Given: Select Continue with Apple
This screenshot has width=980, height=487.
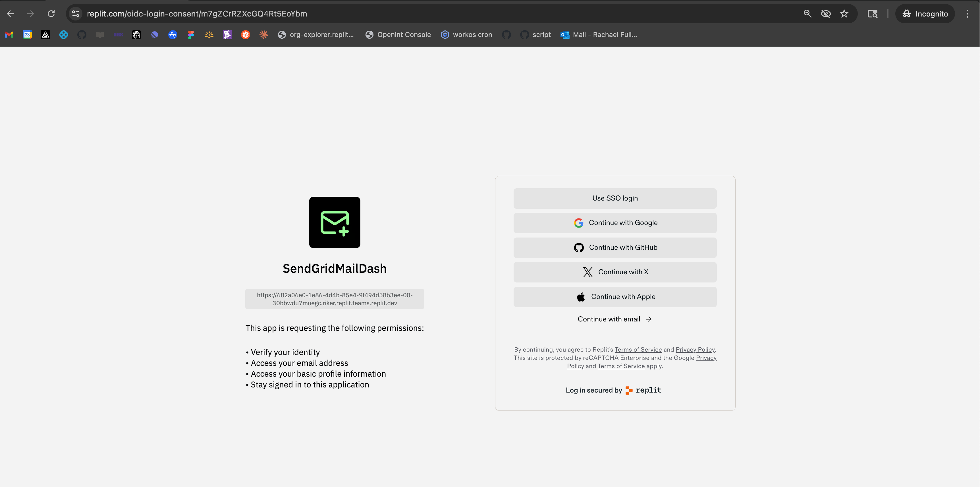Looking at the screenshot, I should pos(615,297).
